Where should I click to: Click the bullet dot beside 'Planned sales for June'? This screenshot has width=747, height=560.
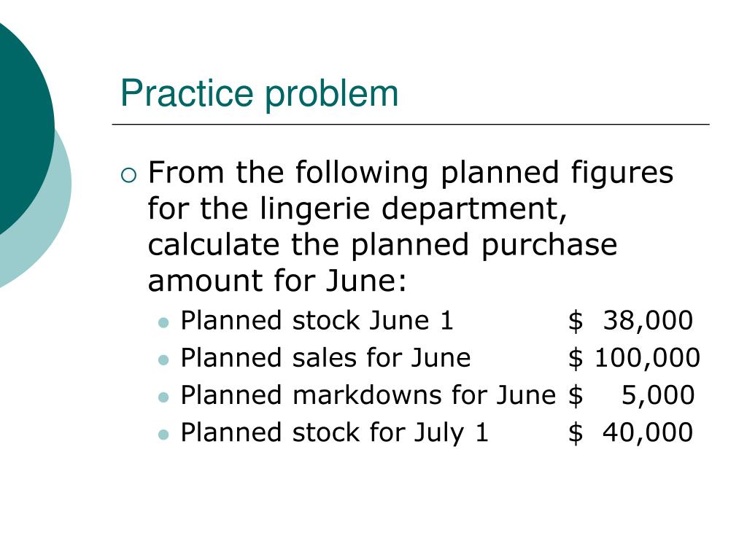(163, 360)
